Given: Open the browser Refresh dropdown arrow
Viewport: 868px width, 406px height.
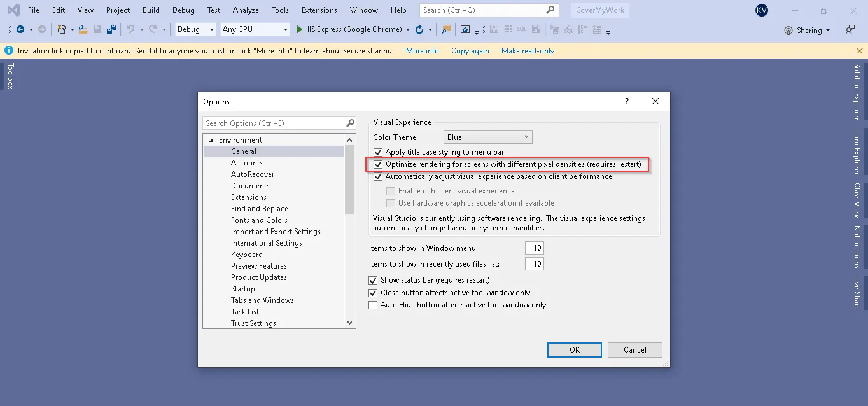Looking at the screenshot, I should pyautogui.click(x=430, y=29).
